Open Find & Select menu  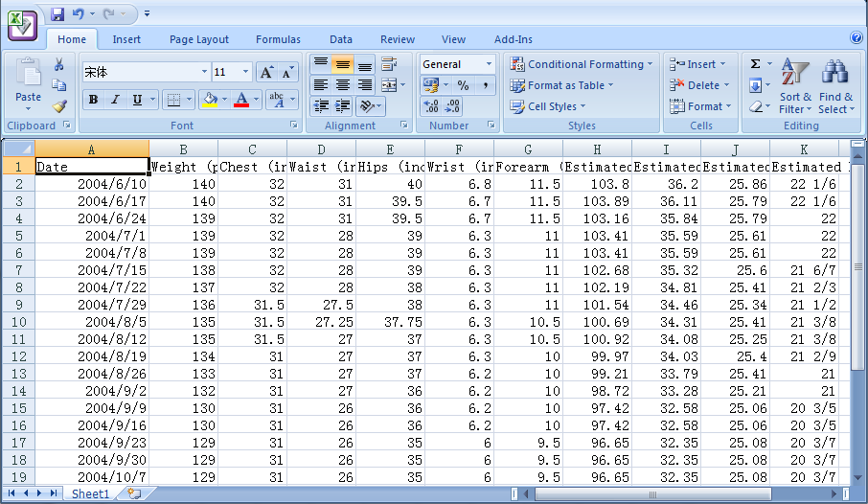click(x=835, y=85)
